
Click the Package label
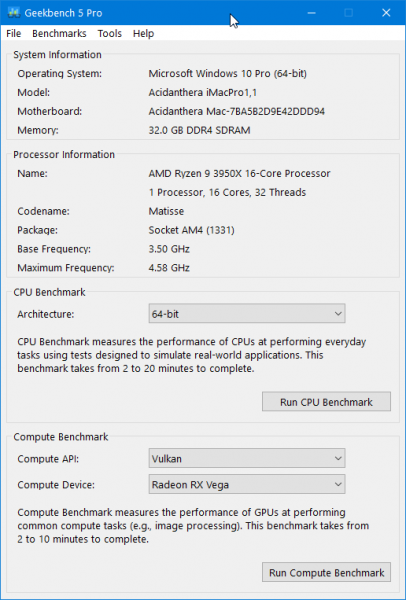click(38, 230)
